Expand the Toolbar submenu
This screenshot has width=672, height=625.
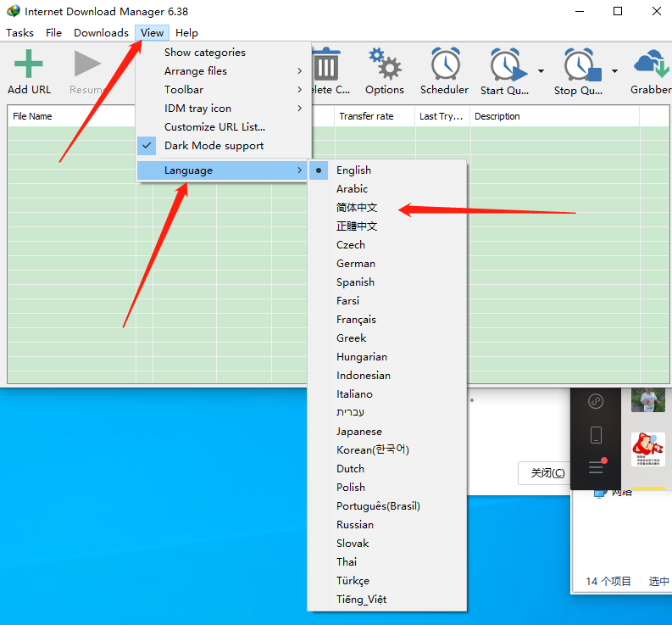(x=223, y=90)
